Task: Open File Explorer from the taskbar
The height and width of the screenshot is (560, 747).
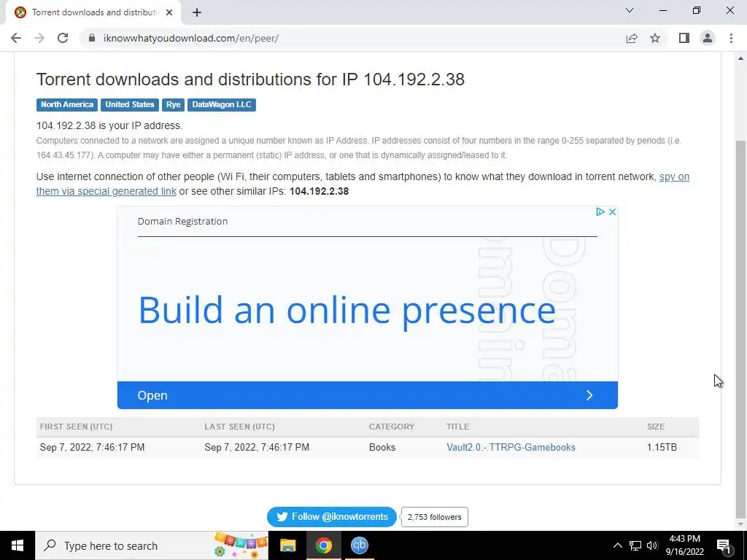Action: point(287,545)
